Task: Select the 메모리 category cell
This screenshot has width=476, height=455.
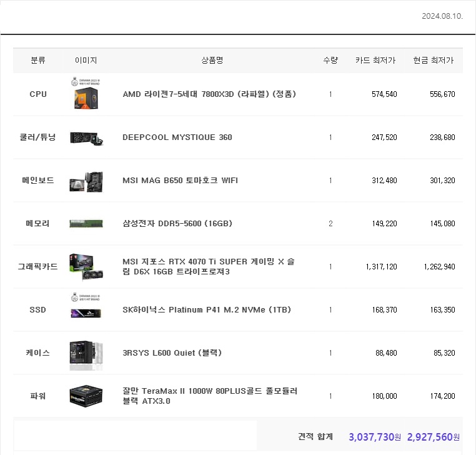Action: pos(38,224)
